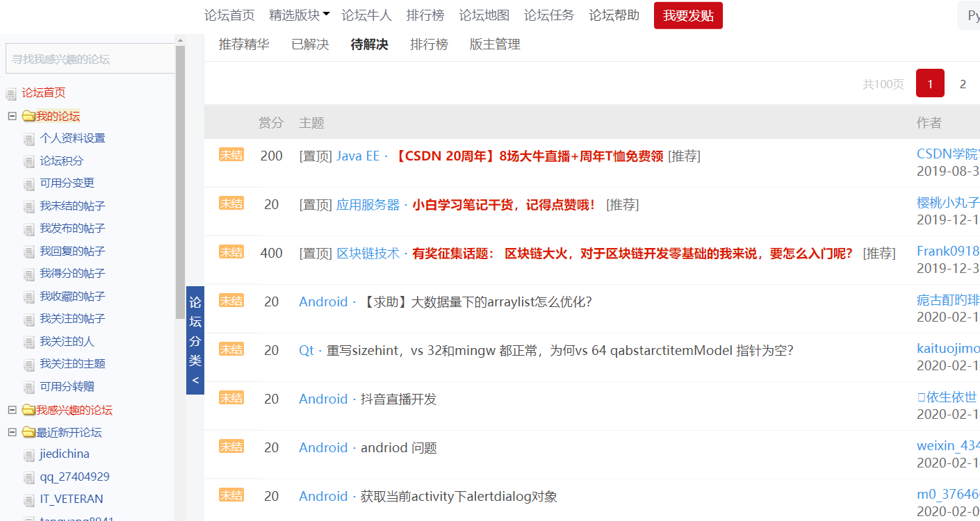Image resolution: width=980 pixels, height=521 pixels.
Task: Click the Qt category link
Action: [x=307, y=351]
